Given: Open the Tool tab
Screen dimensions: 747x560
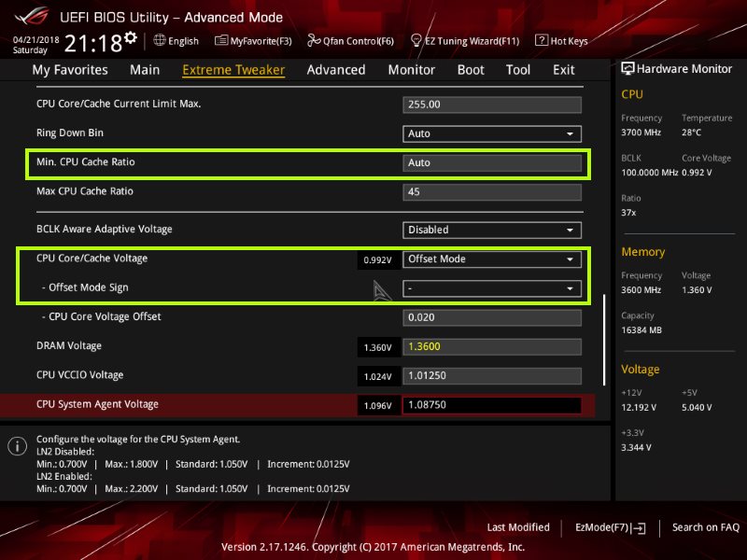Looking at the screenshot, I should (x=518, y=70).
